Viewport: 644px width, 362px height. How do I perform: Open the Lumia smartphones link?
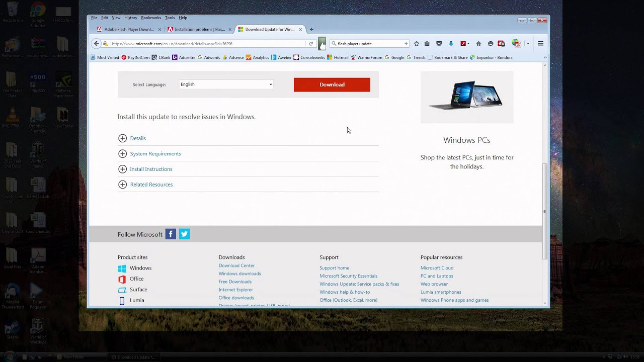click(441, 292)
